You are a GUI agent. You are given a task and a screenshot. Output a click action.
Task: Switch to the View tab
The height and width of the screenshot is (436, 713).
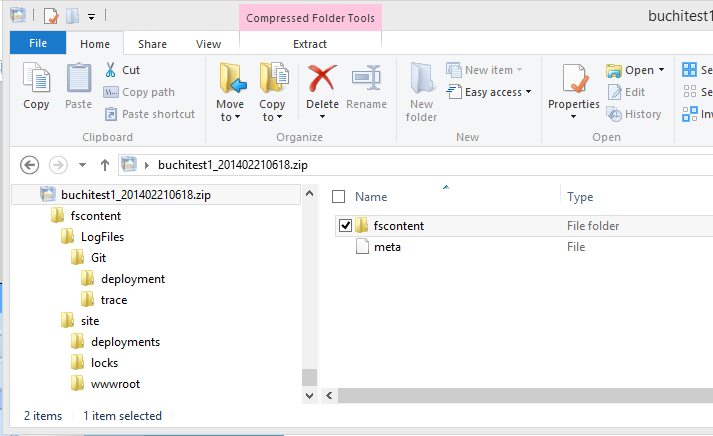tap(208, 44)
